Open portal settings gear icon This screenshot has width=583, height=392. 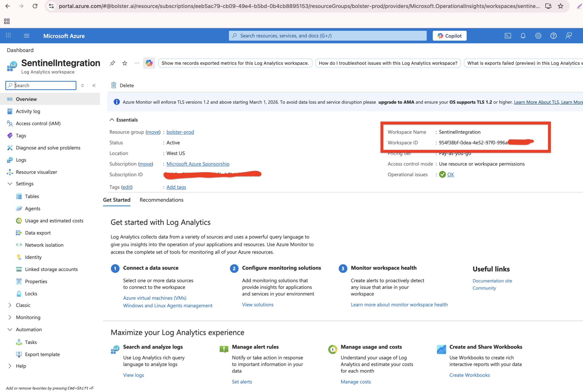click(538, 36)
